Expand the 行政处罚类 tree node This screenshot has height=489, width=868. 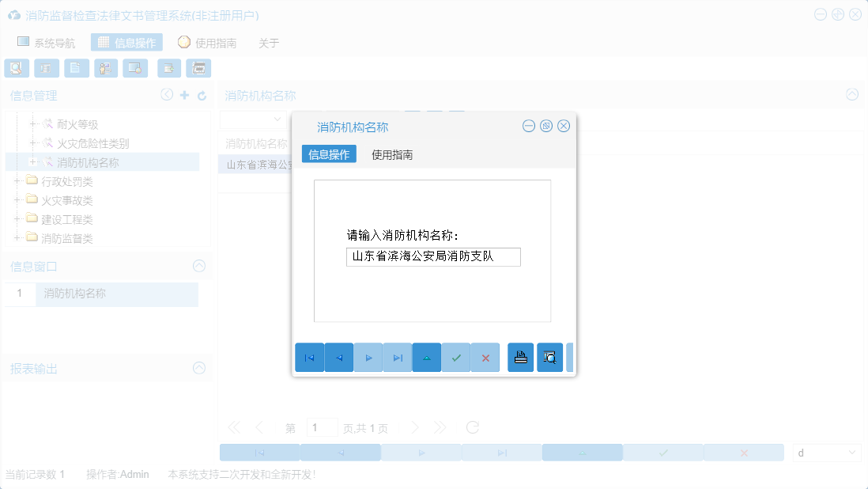pyautogui.click(x=17, y=181)
